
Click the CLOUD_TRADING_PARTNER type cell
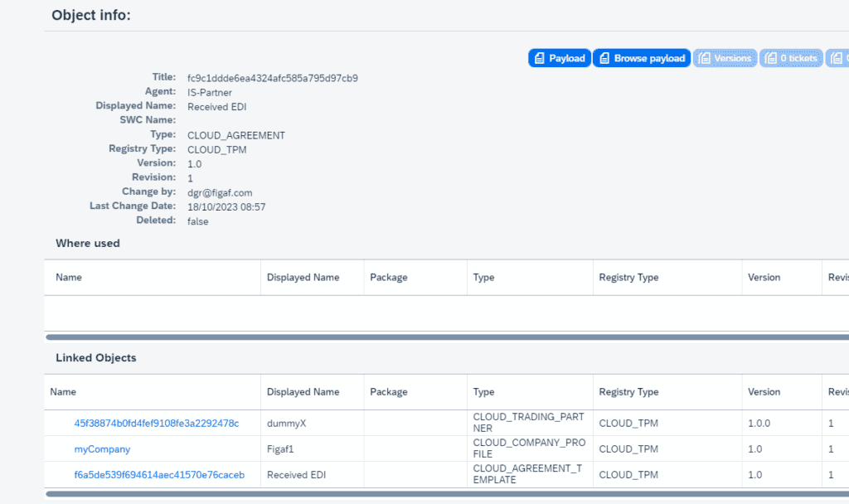point(528,422)
